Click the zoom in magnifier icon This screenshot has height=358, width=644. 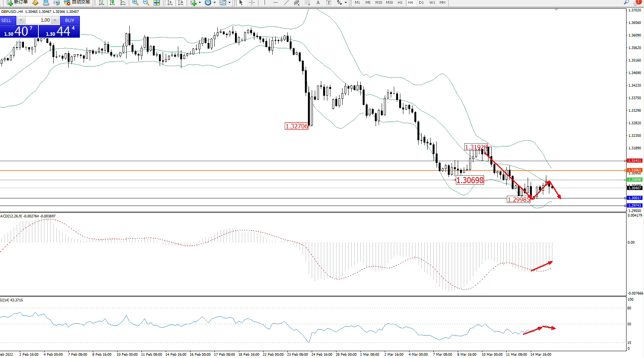pos(135,3)
